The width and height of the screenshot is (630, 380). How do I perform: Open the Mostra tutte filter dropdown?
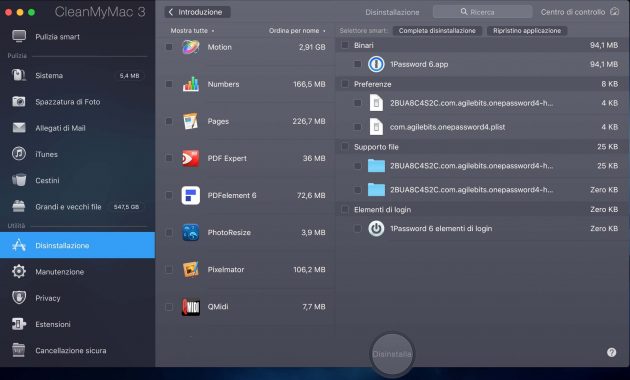tap(192, 31)
